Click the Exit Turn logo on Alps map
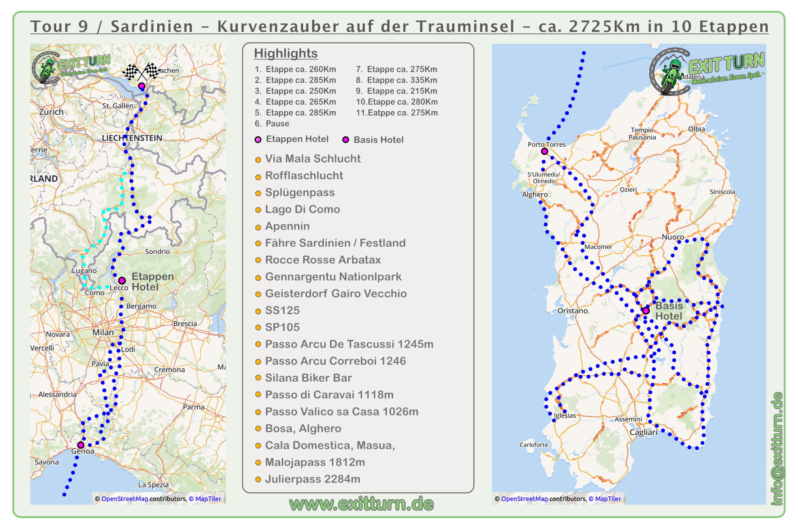This screenshot has width=798, height=532. coord(71,68)
